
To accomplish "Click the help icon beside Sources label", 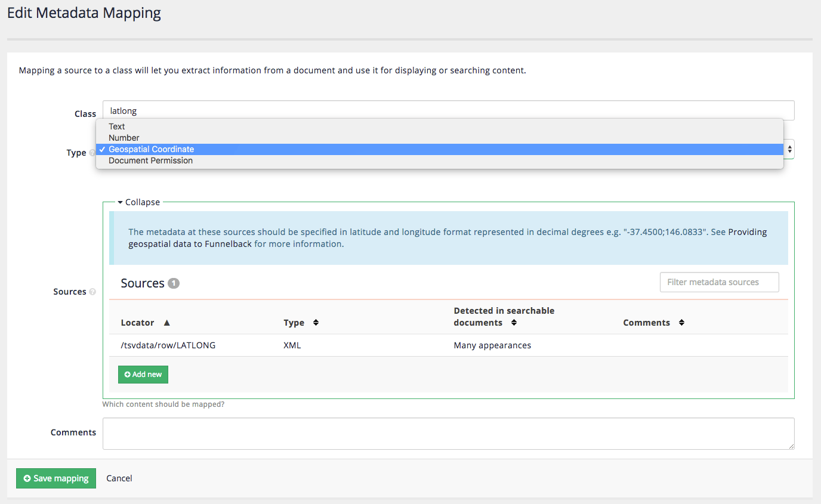I will (x=92, y=292).
